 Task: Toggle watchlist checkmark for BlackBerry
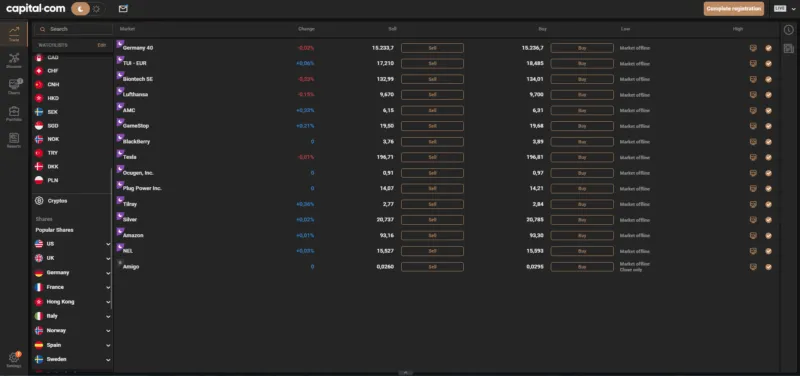pyautogui.click(x=768, y=142)
